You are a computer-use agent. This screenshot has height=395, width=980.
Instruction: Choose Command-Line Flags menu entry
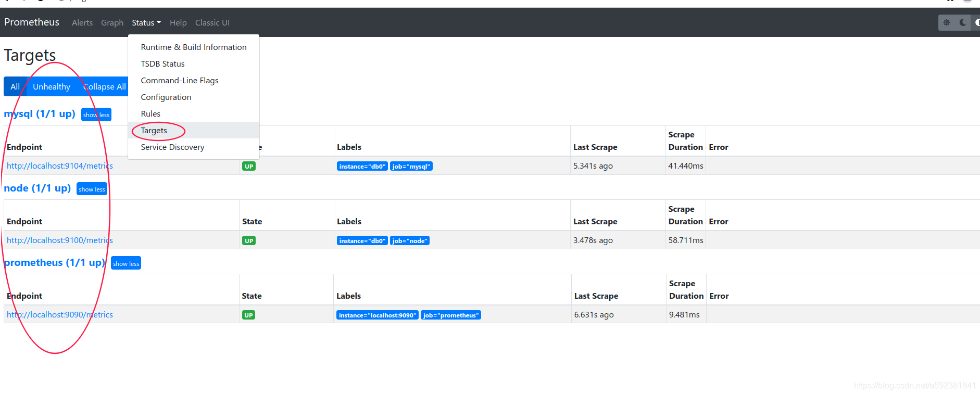click(194, 80)
